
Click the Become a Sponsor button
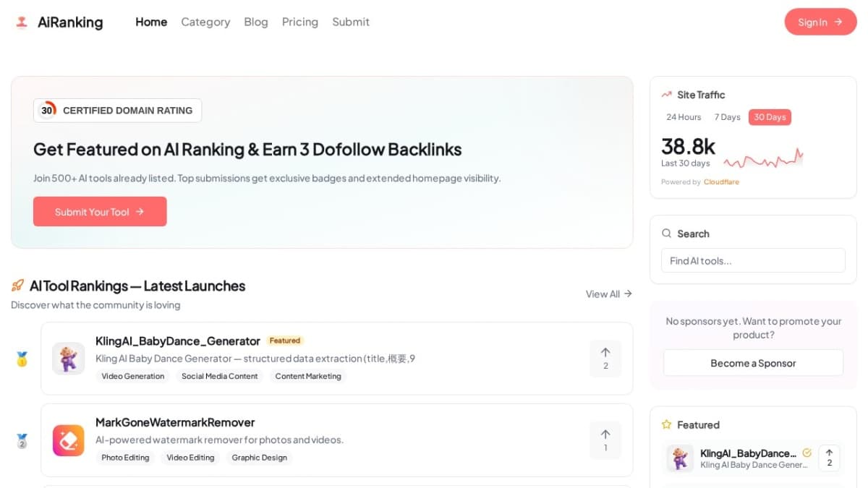[x=752, y=362]
